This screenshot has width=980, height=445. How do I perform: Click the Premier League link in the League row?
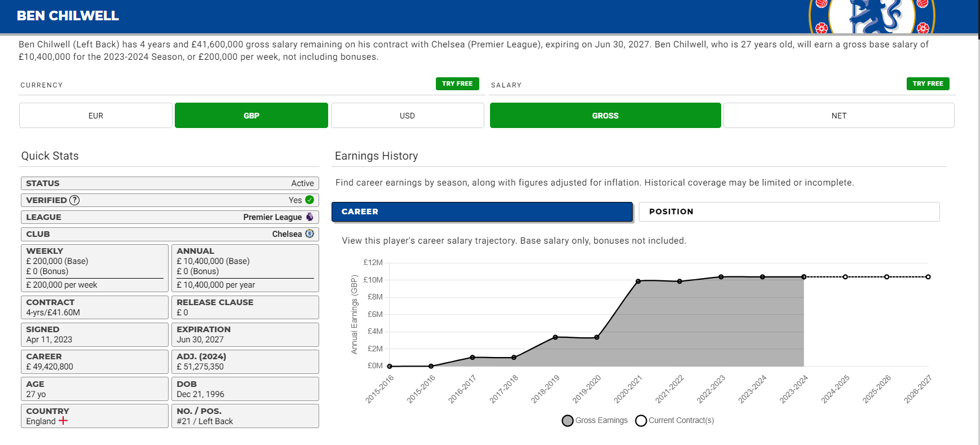(273, 217)
